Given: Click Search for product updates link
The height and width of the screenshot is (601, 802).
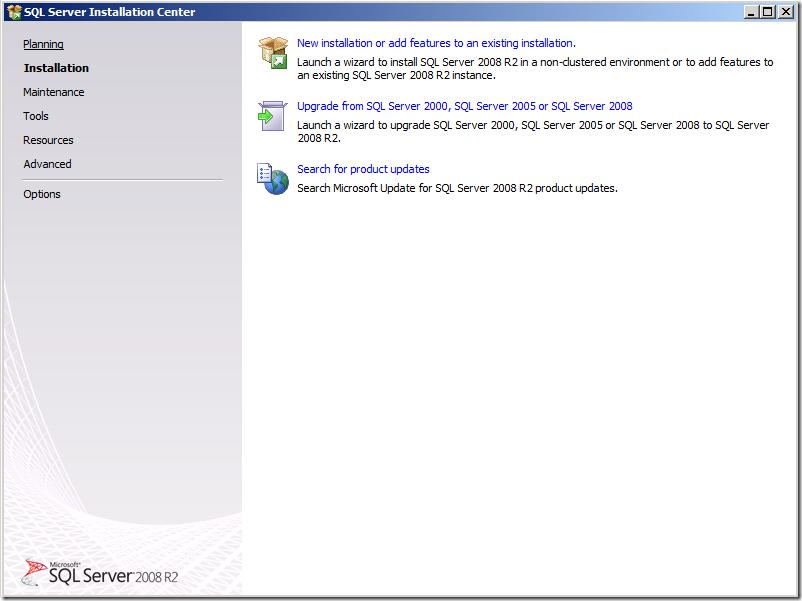Looking at the screenshot, I should pos(363,169).
